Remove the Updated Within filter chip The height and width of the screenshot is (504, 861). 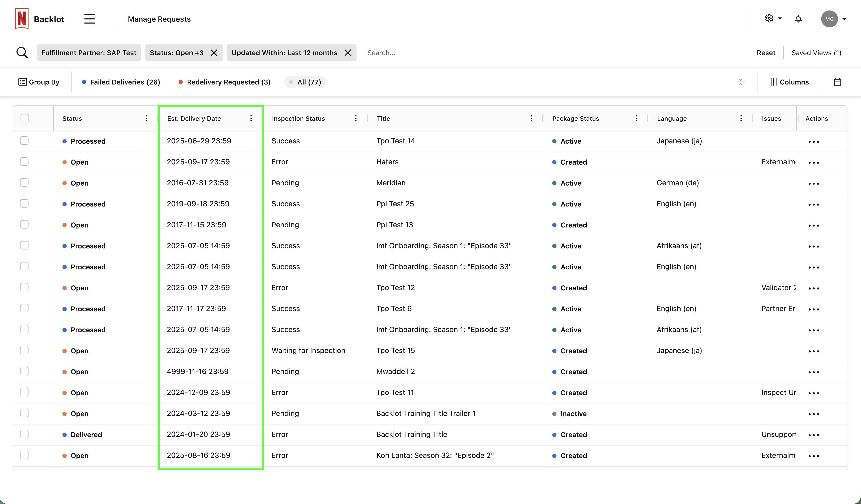point(348,53)
